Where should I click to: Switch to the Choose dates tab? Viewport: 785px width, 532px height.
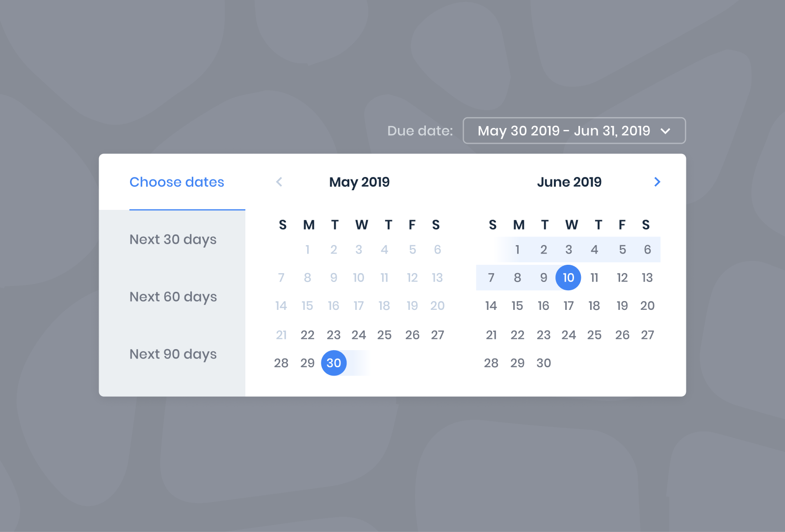coord(177,182)
